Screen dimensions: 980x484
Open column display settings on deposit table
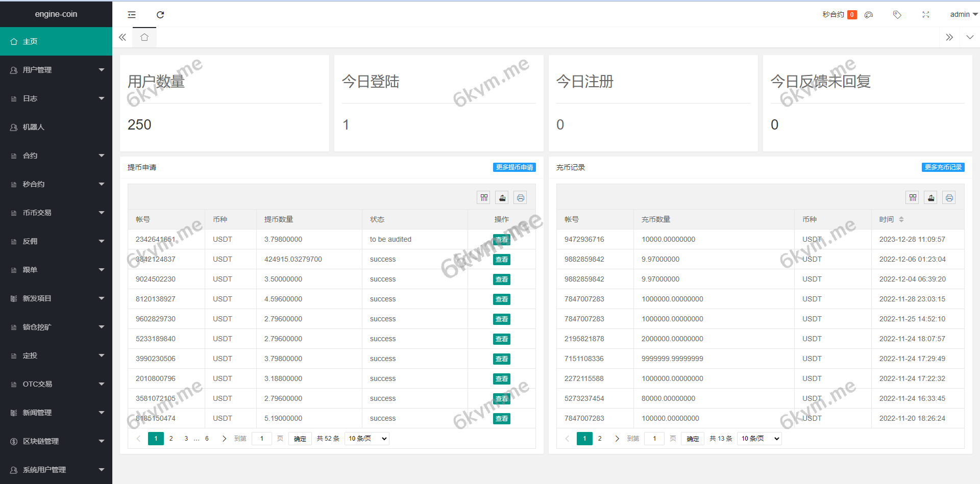(912, 197)
